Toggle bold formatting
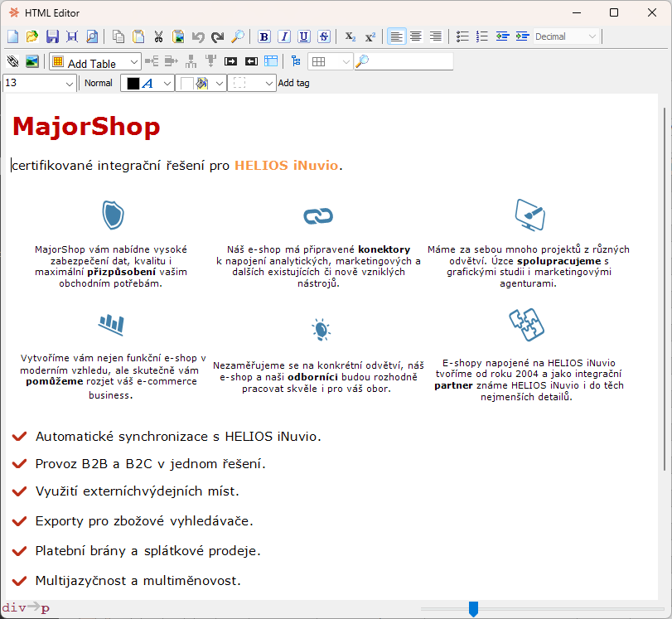672x619 pixels. coord(264,36)
